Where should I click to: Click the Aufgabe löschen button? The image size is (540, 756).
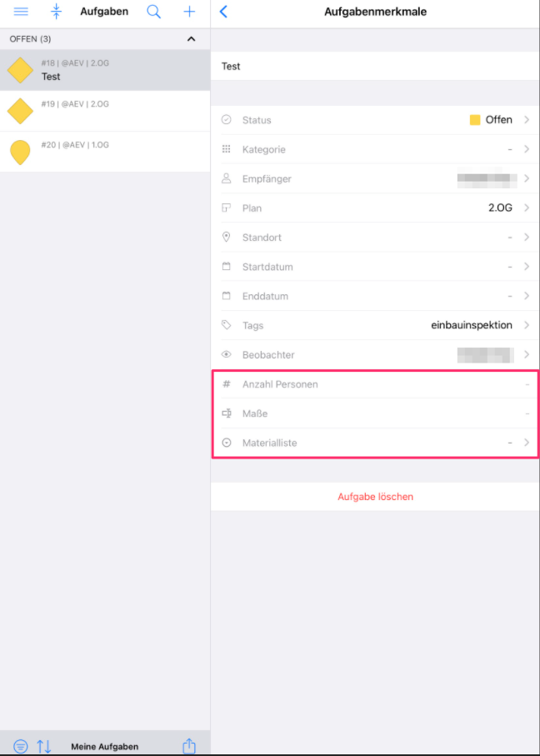375,497
